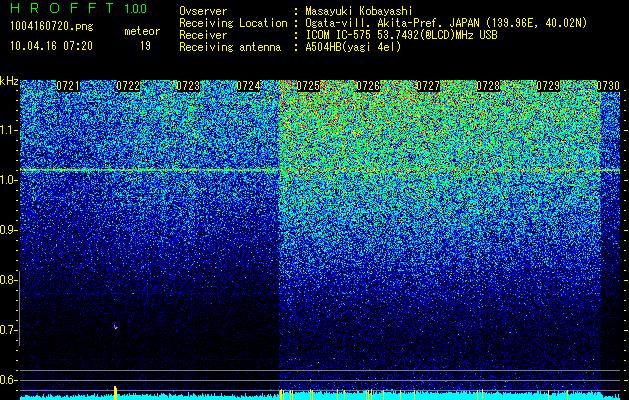Click the 1.1 kHz axis label
This screenshot has width=629, height=400.
pyautogui.click(x=8, y=130)
